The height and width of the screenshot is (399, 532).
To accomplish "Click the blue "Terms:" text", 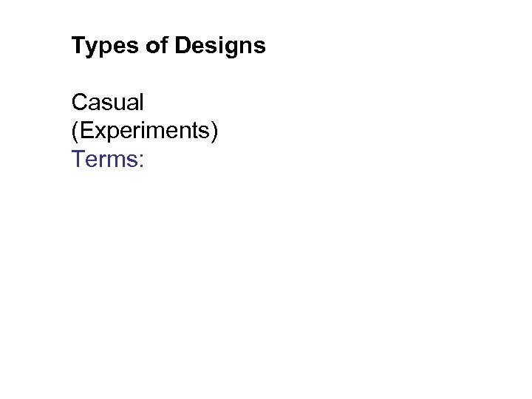I will click(x=108, y=157).
